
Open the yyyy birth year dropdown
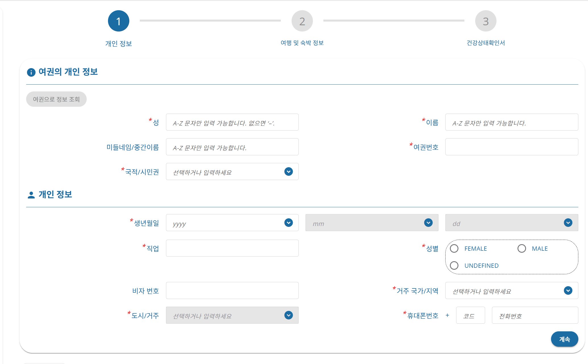tap(232, 223)
